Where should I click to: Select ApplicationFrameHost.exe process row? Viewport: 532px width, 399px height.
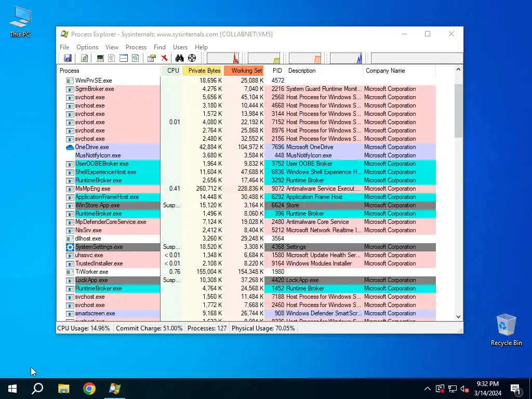tap(246, 197)
